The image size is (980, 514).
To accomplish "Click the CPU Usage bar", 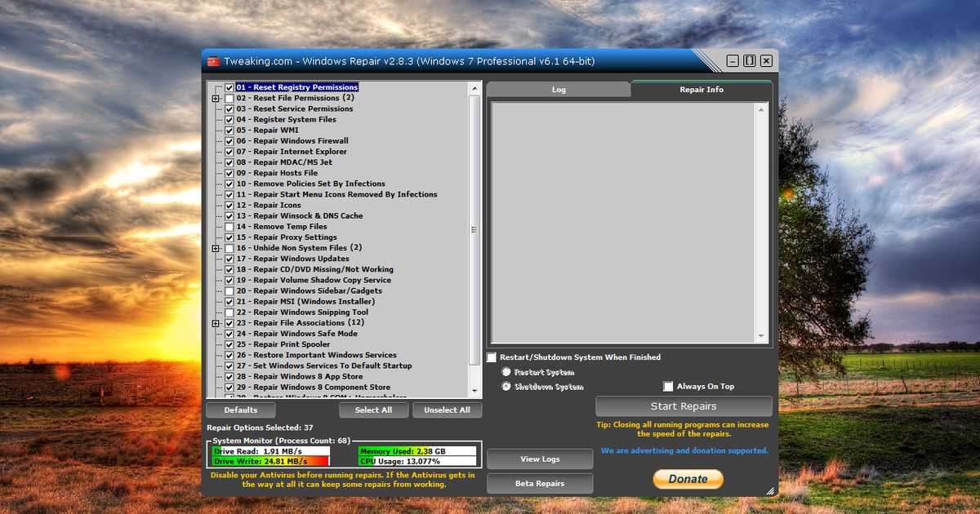I will click(x=417, y=462).
